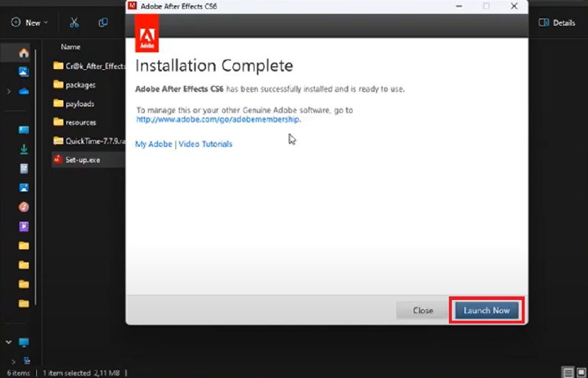
Task: Switch to large thumbnails view in status bar
Action: (581, 372)
